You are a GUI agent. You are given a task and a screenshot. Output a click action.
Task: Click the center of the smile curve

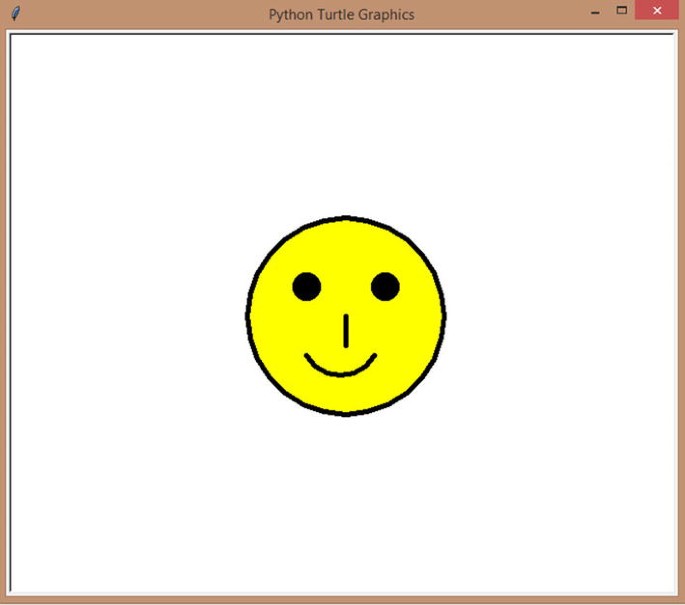coord(341,374)
